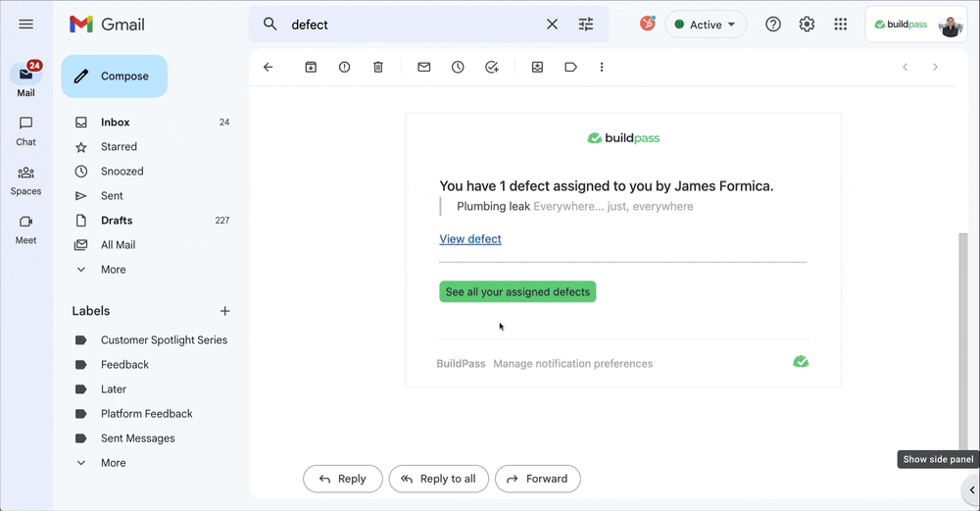
Task: Add this email to Tasks
Action: (492, 67)
